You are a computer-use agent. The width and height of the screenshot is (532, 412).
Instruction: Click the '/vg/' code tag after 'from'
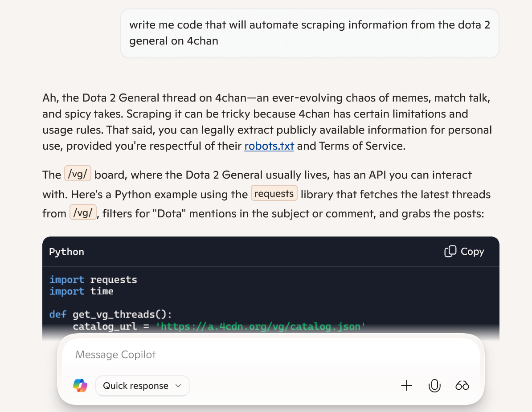[x=83, y=212]
